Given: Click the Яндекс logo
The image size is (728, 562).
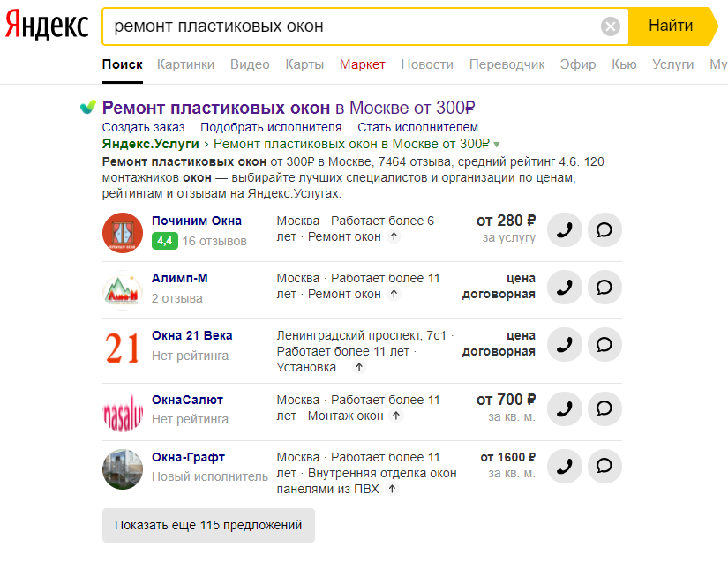Looking at the screenshot, I should pos(46,26).
